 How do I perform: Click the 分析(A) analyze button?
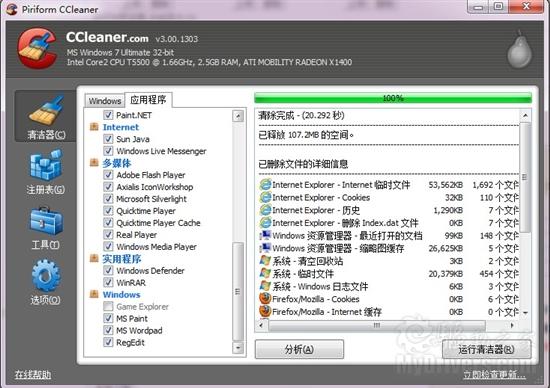299,349
